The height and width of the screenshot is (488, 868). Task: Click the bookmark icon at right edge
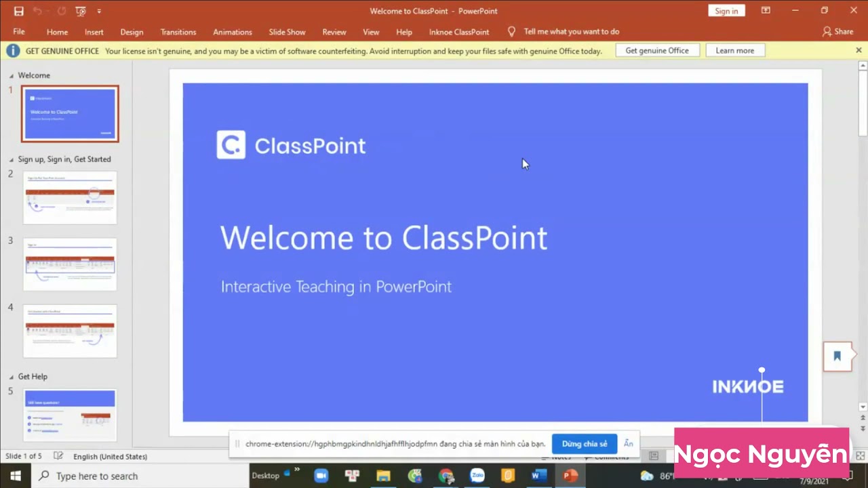pyautogui.click(x=837, y=357)
